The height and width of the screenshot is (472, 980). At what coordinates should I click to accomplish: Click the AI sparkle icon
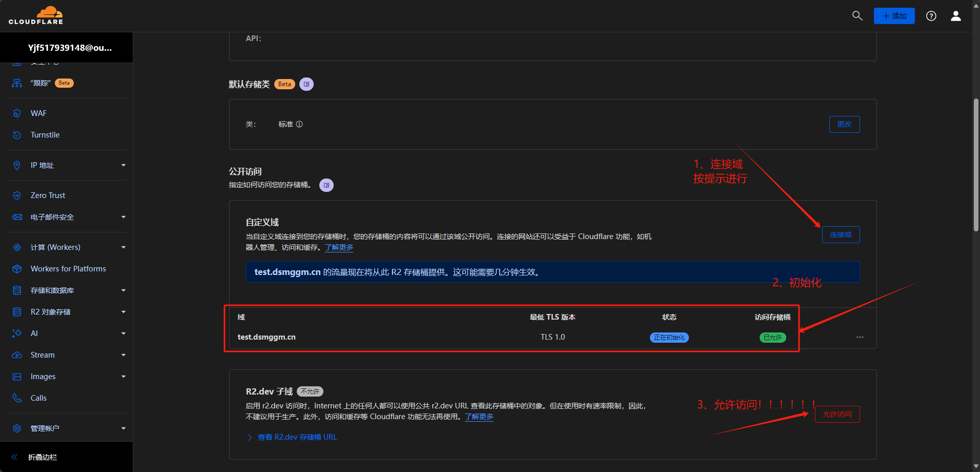(x=17, y=333)
